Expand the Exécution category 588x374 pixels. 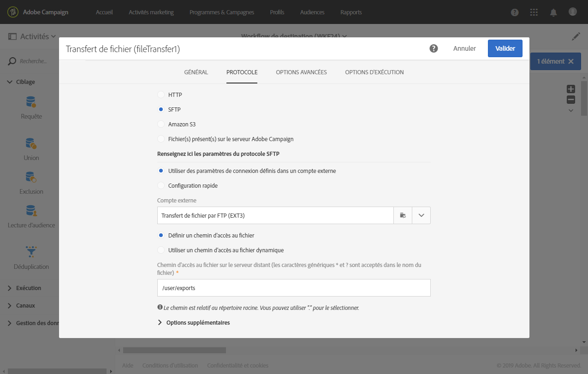tap(10, 288)
